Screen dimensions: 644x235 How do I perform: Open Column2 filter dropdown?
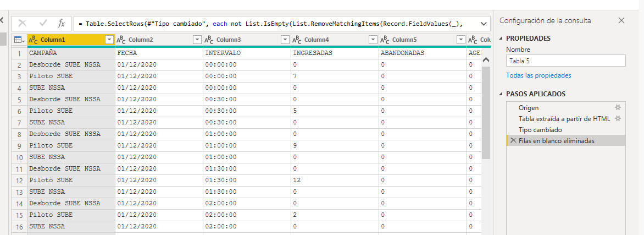click(x=197, y=40)
